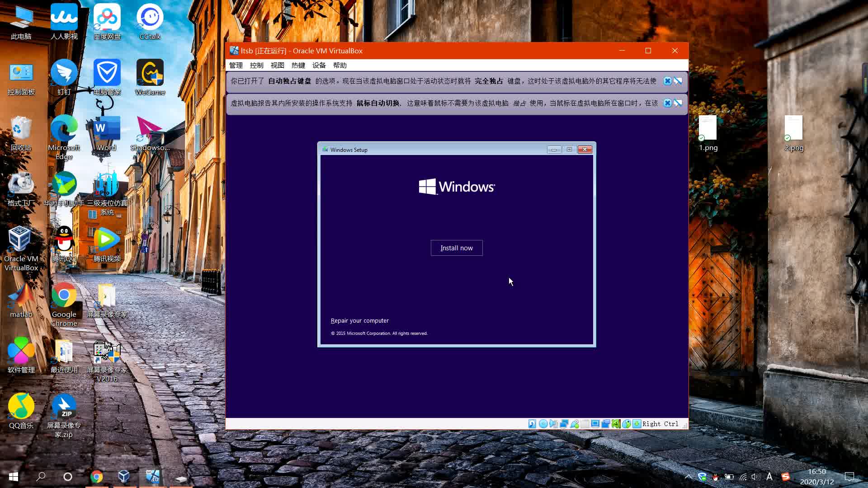Open the Windows Start menu
This screenshot has width=868, height=488.
coord(14,476)
